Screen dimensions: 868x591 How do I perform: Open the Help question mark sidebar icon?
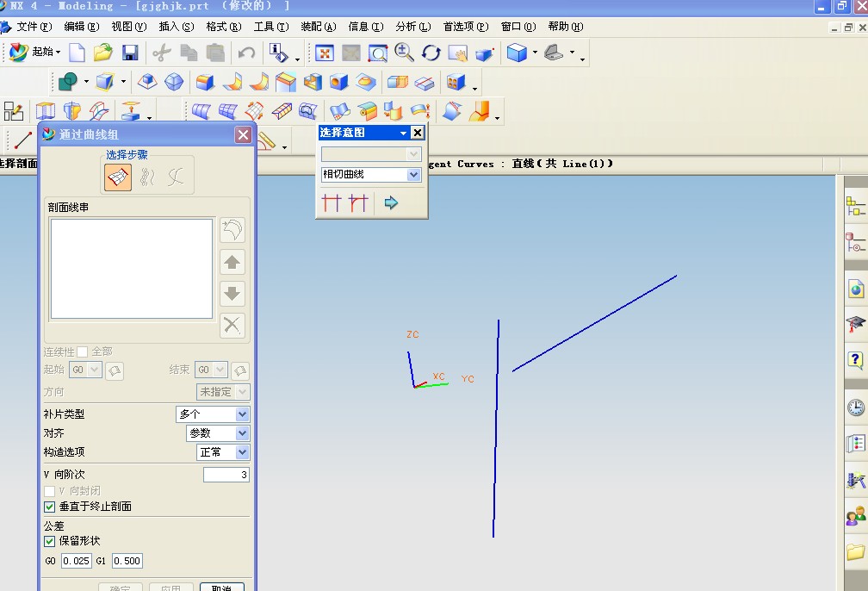(x=856, y=361)
